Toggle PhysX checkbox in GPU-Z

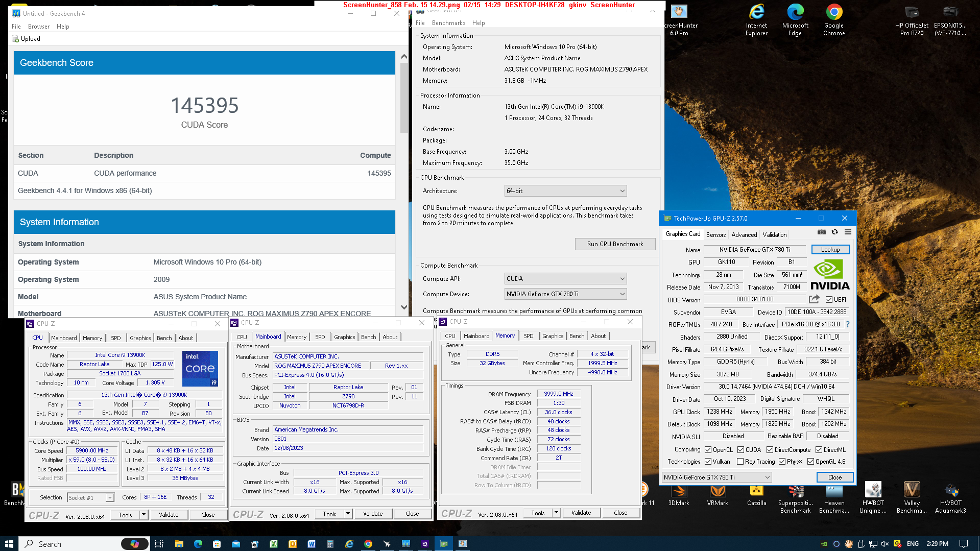[x=782, y=462]
